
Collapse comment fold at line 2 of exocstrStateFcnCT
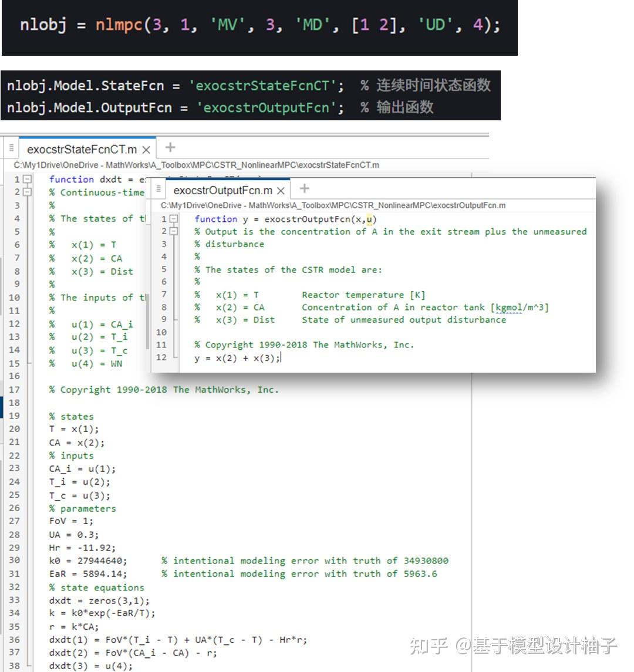tap(27, 192)
